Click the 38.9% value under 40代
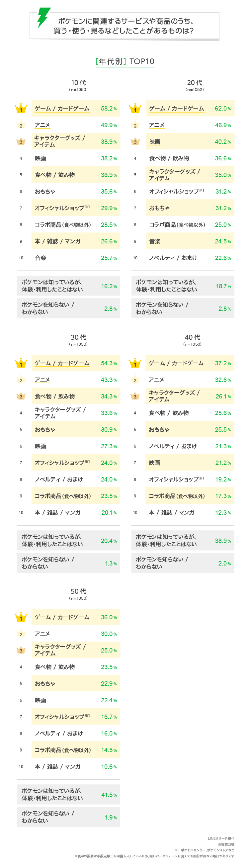Viewport: 249px width, 868px height. (x=223, y=541)
